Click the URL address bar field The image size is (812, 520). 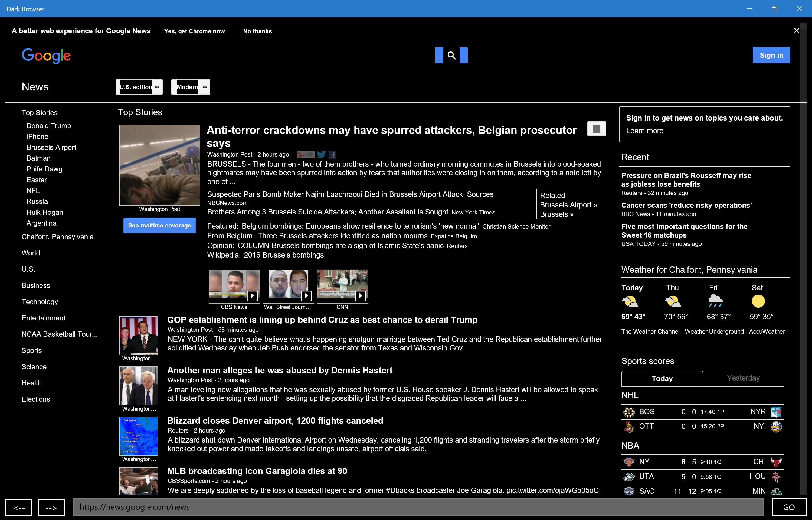[418, 507]
